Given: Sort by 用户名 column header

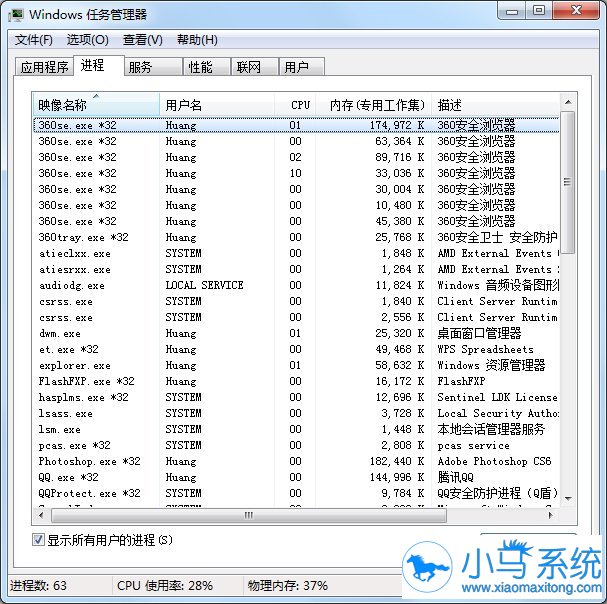Looking at the screenshot, I should (x=217, y=105).
